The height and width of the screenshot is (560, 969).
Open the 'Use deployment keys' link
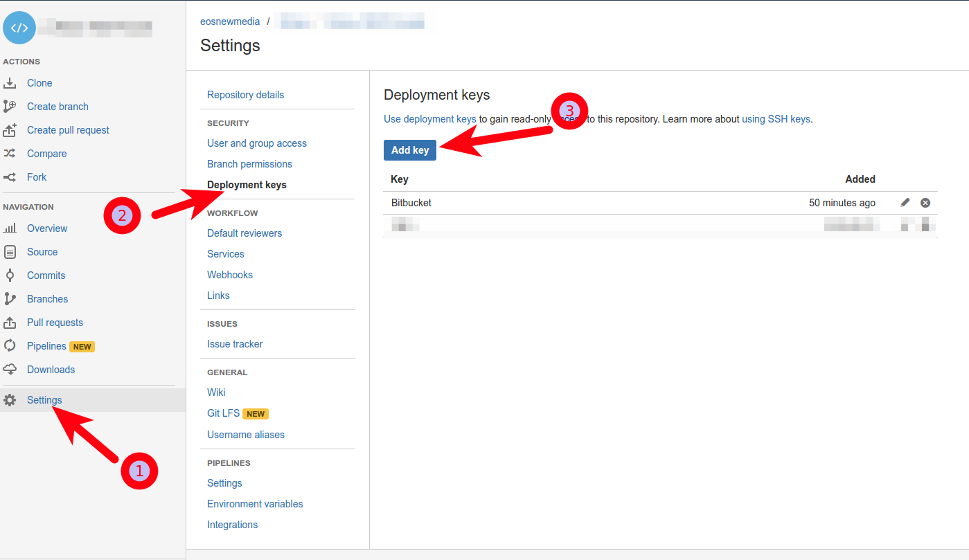[x=430, y=119]
